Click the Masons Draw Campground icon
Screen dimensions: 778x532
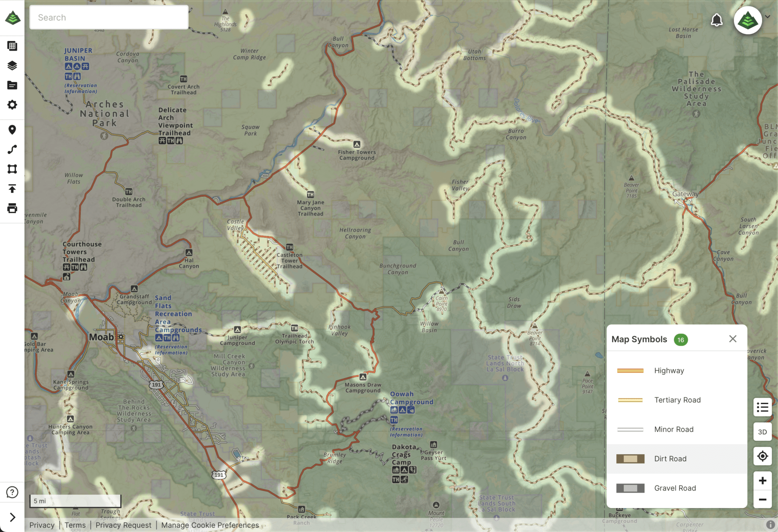(x=363, y=377)
